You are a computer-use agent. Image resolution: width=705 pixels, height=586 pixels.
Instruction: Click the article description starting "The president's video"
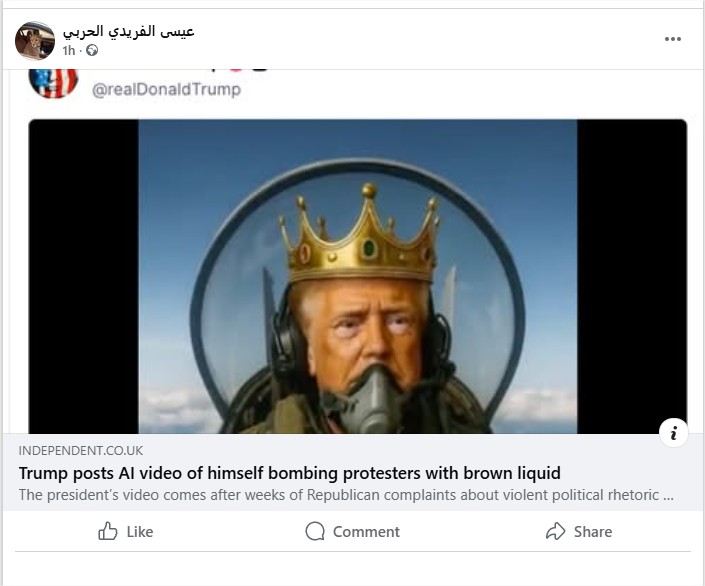(345, 494)
